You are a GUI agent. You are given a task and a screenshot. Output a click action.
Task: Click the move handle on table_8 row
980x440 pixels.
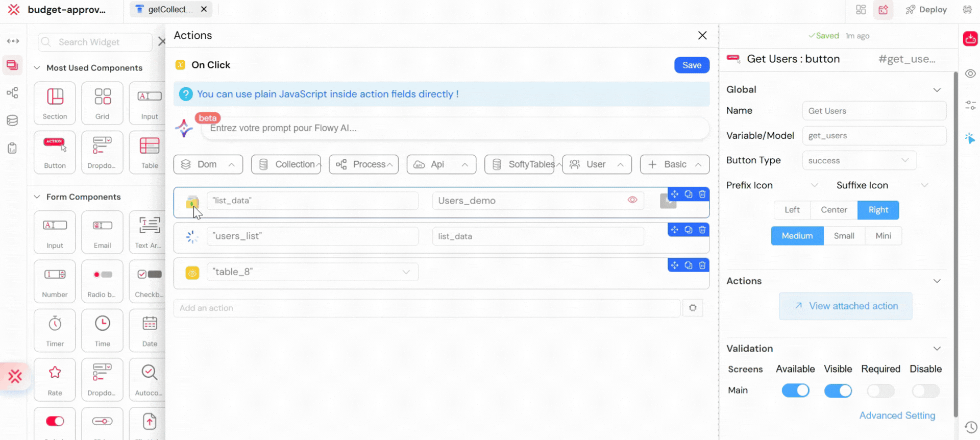[x=675, y=265]
